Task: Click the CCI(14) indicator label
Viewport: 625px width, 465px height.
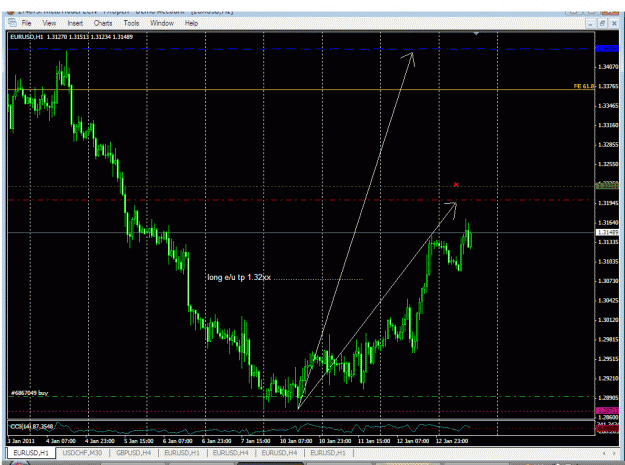Action: coord(31,426)
